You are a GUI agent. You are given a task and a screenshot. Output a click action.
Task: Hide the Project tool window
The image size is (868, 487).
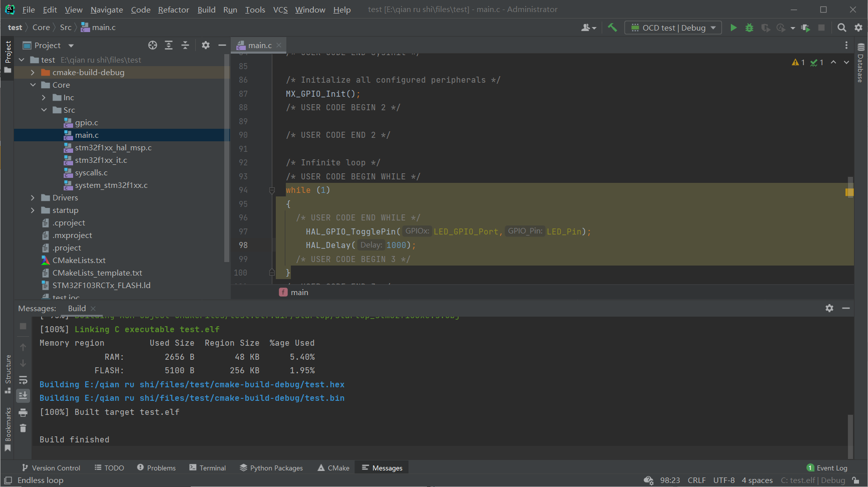point(222,45)
